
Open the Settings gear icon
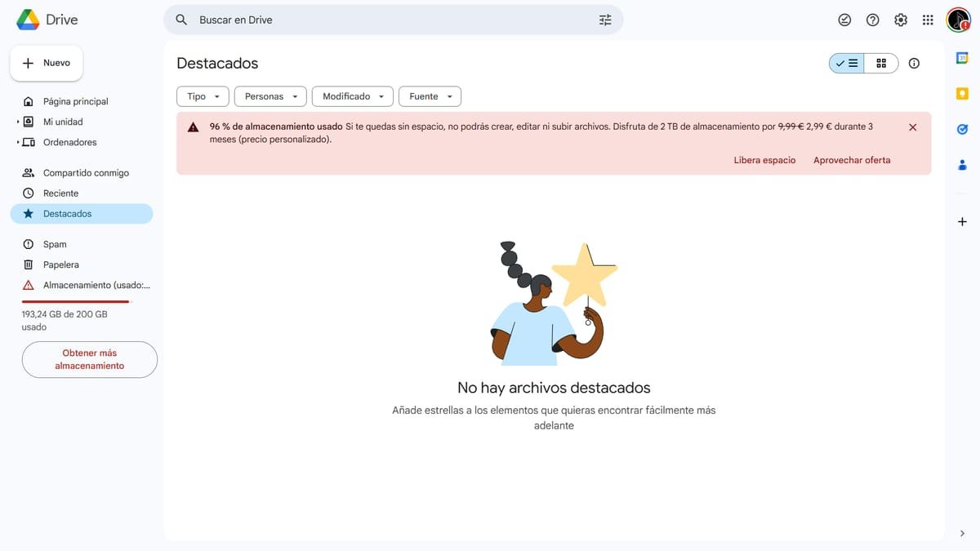(901, 20)
